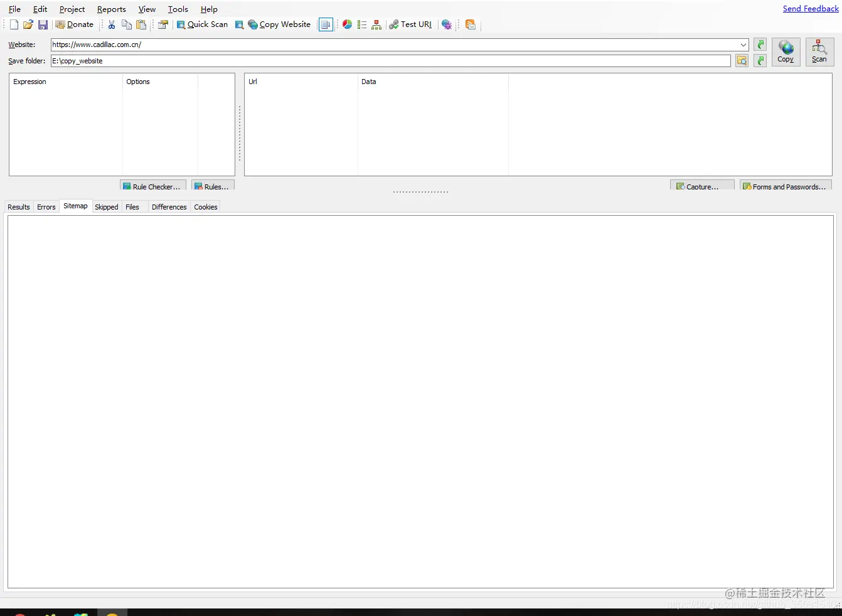Open project properties icon in toolbar
Viewport: 842px width, 616px height.
(163, 24)
